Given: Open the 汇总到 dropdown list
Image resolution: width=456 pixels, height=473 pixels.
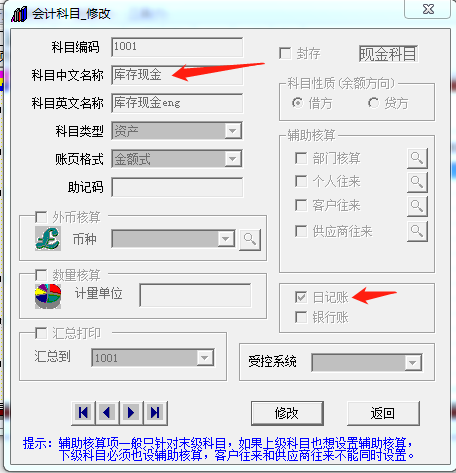Looking at the screenshot, I should (x=205, y=358).
